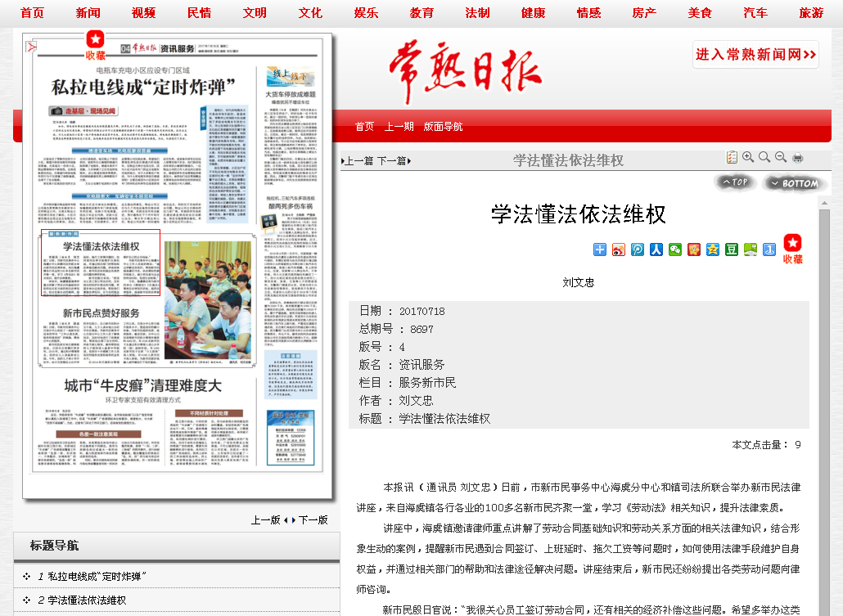
Task: Open the 教育 channel
Action: pyautogui.click(x=422, y=13)
